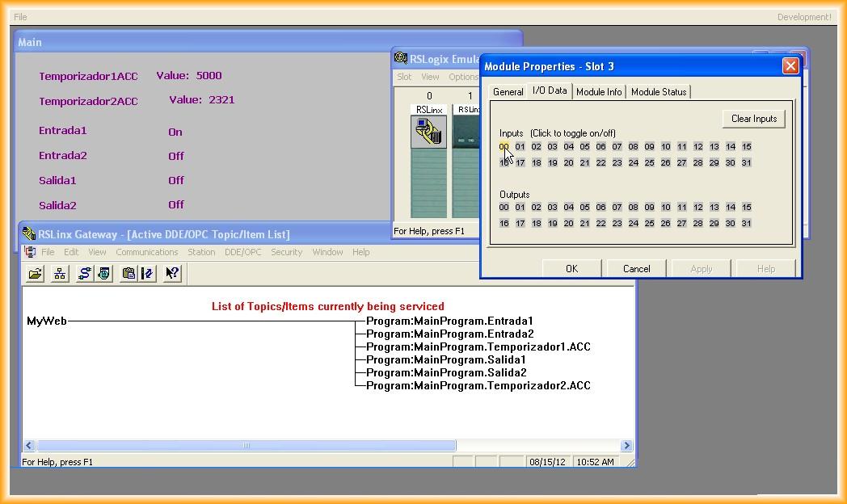
Task: Click the Configure Drivers cable icon
Action: click(84, 274)
